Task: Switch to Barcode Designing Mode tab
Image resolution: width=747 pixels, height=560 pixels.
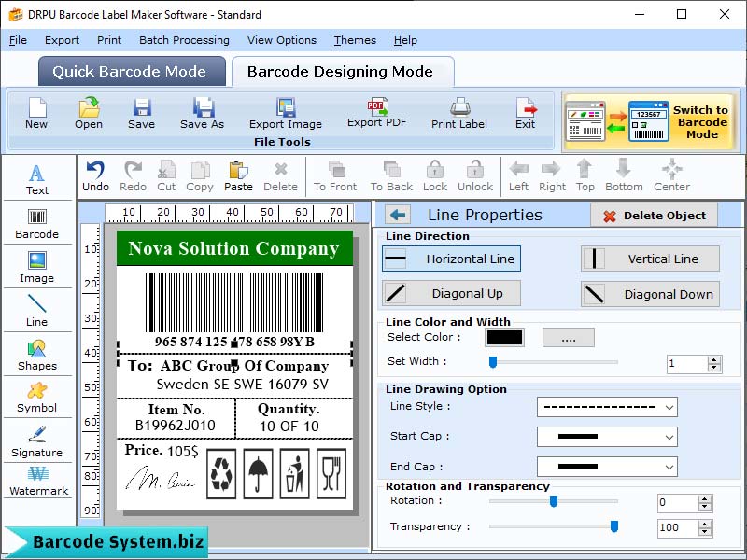Action: [x=342, y=72]
